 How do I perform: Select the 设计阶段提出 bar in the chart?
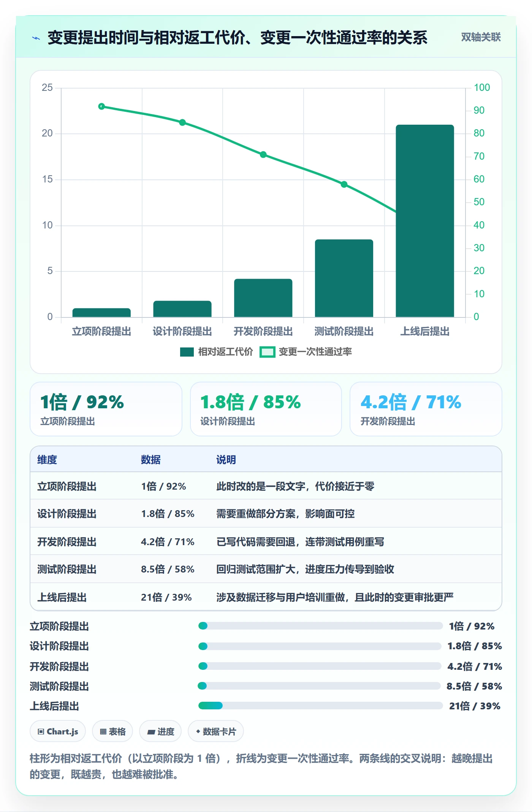tap(182, 309)
